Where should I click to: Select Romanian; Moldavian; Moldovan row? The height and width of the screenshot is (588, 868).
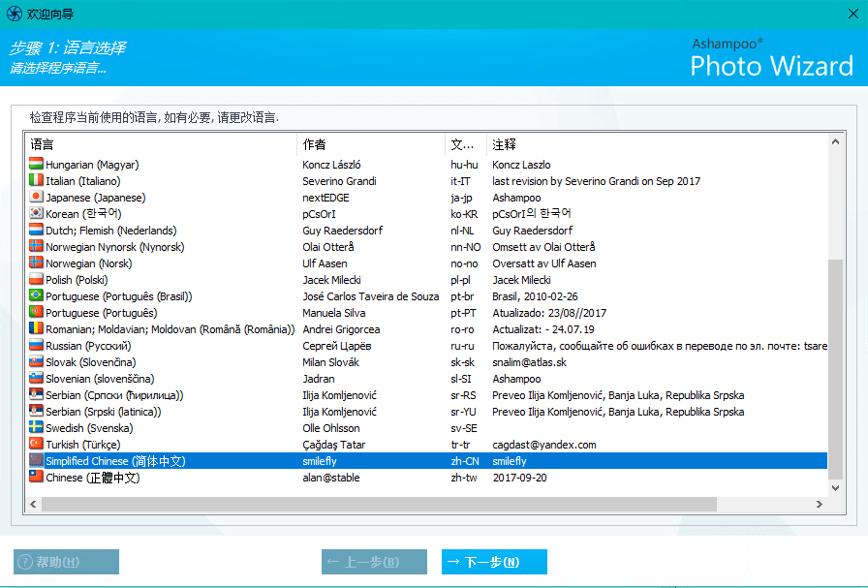click(427, 329)
